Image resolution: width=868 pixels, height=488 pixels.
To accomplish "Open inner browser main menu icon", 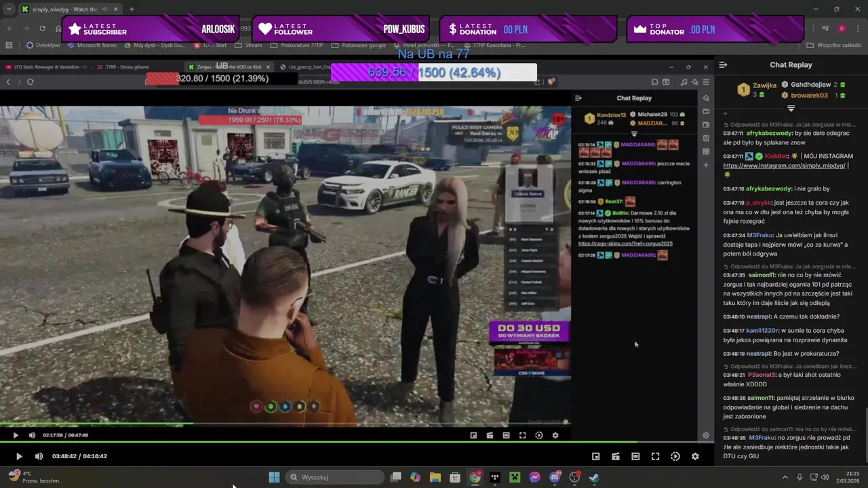I will 706,82.
